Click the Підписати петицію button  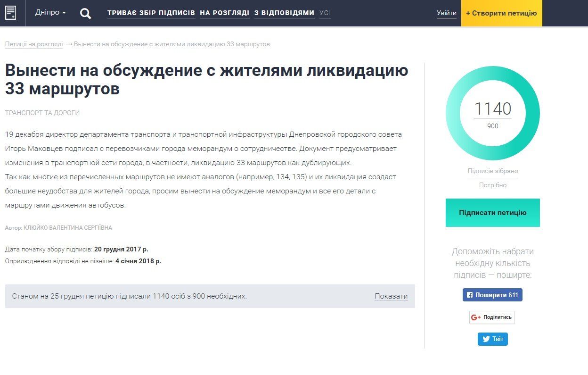pos(492,213)
